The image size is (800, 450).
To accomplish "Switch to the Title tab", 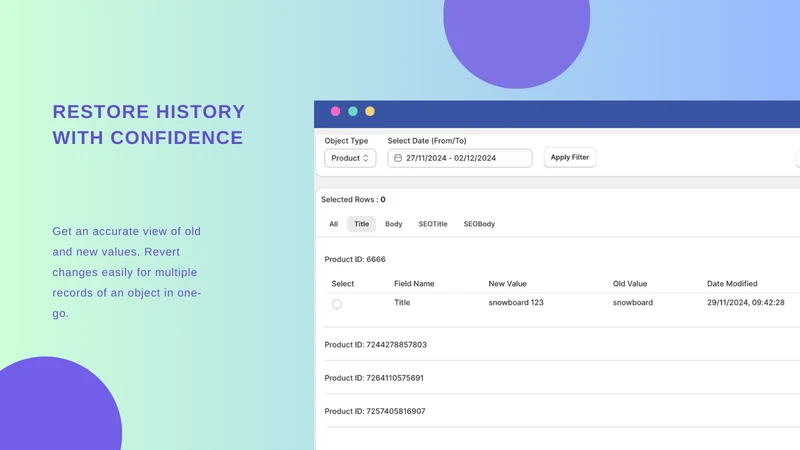I will pos(361,224).
